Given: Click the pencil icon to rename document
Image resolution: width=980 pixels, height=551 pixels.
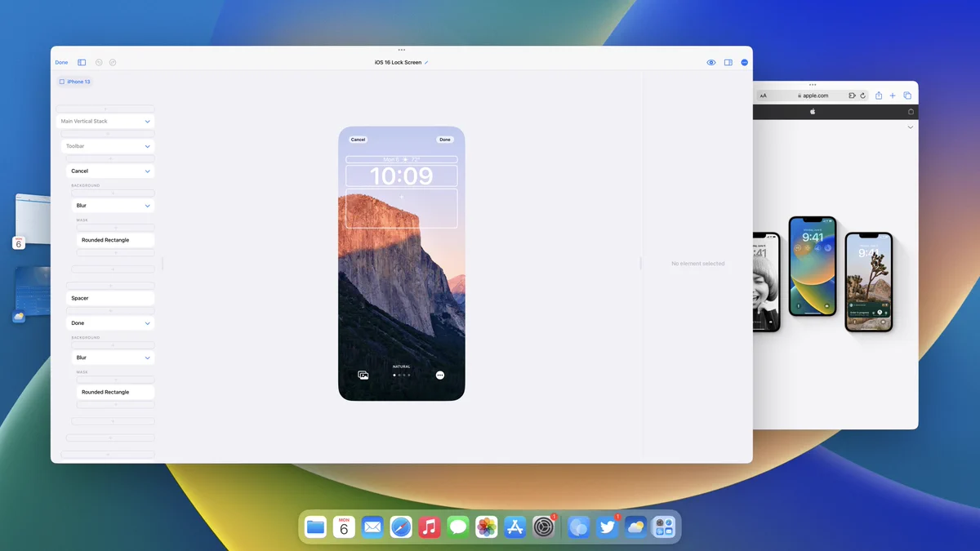Looking at the screenshot, I should (x=426, y=63).
